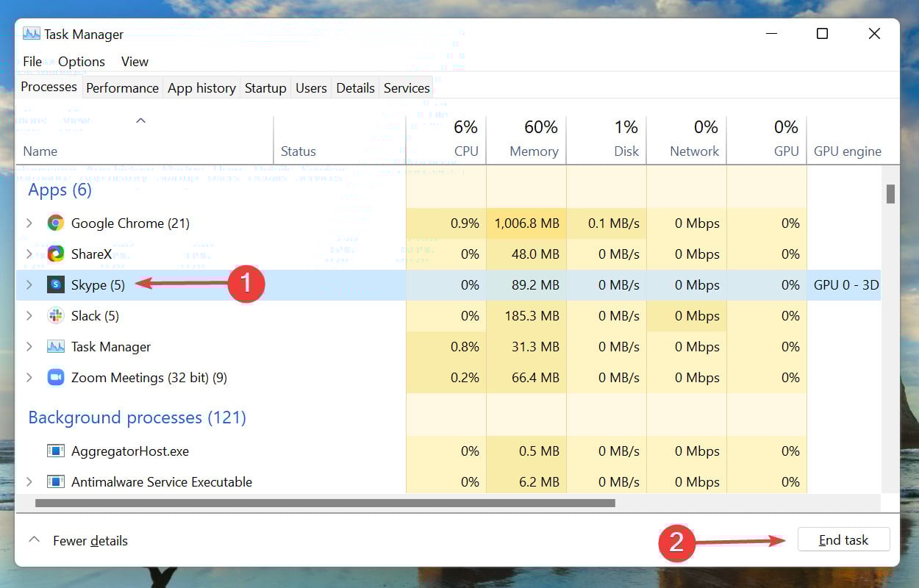Click the Task Manager process icon
This screenshot has height=588, width=919.
55,347
